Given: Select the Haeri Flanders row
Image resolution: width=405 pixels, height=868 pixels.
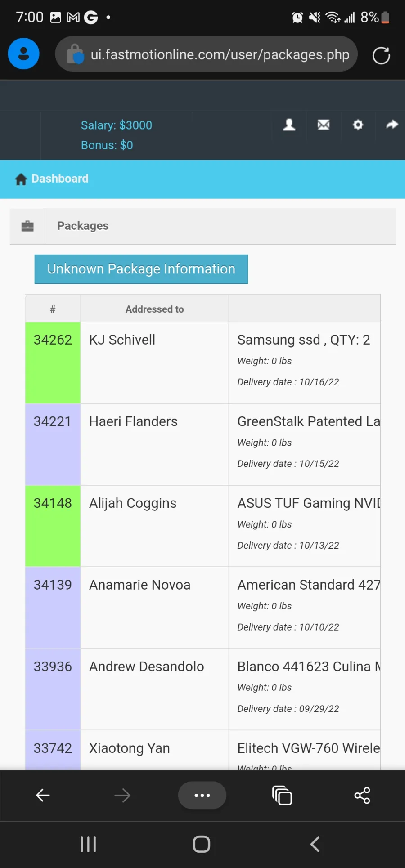Looking at the screenshot, I should [202, 444].
